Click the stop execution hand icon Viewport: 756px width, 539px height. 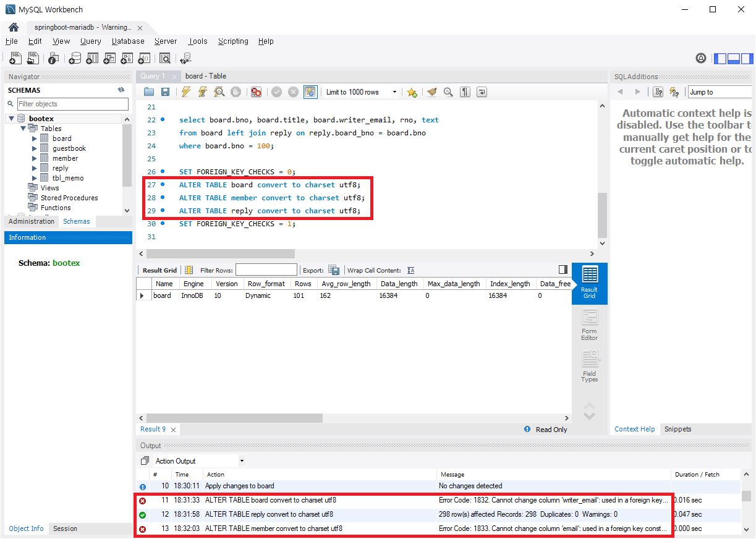[x=236, y=92]
